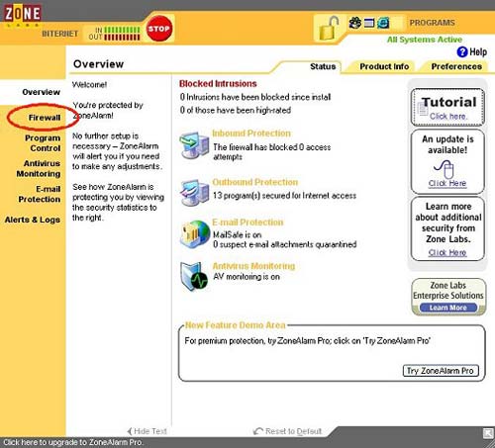
Task: Click the first program icon beside the padlock
Action: [x=355, y=23]
